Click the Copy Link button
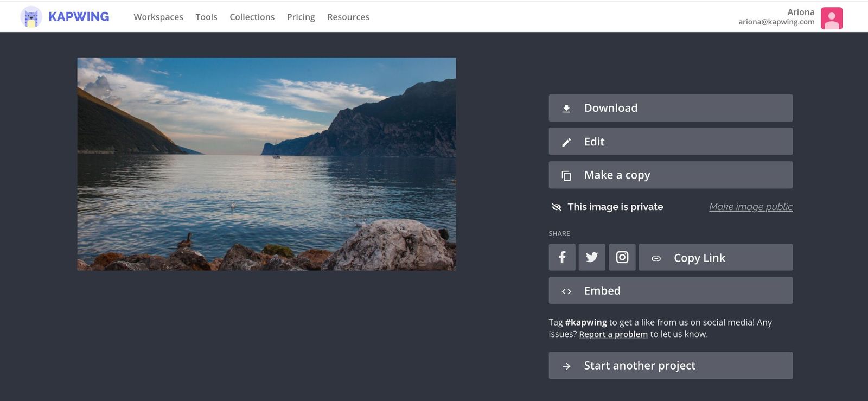 pos(716,258)
